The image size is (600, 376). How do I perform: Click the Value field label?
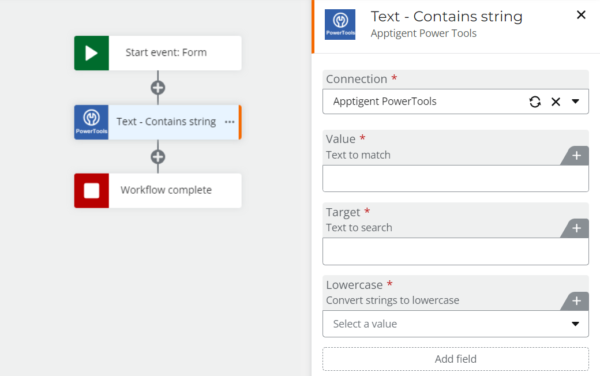coord(341,139)
